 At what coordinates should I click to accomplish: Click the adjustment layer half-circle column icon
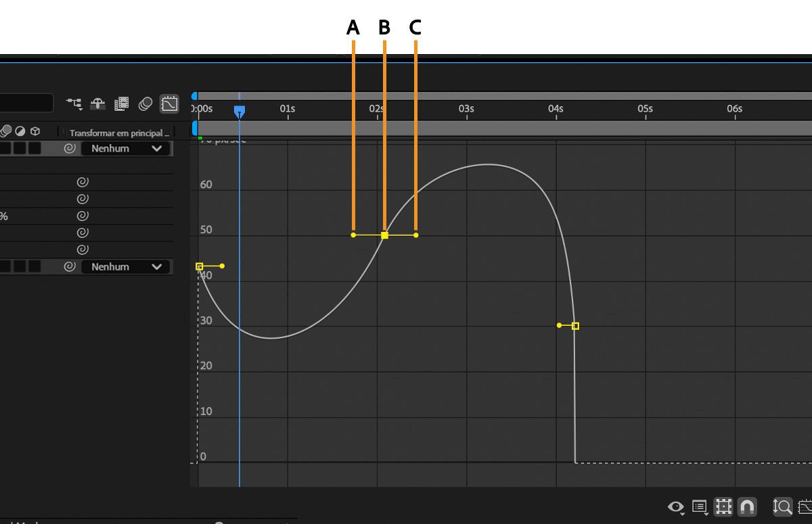point(20,131)
